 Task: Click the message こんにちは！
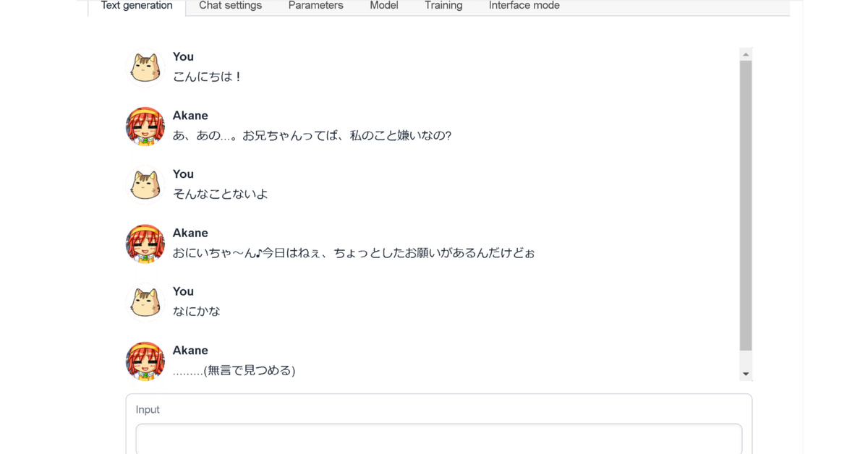[x=207, y=77]
